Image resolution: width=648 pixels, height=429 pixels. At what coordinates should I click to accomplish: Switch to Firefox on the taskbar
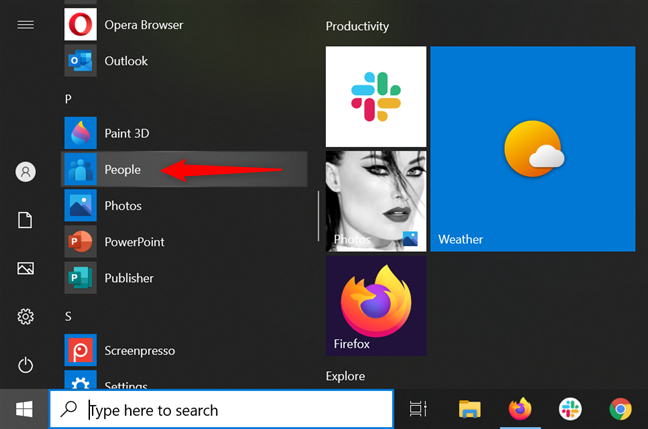coord(520,409)
